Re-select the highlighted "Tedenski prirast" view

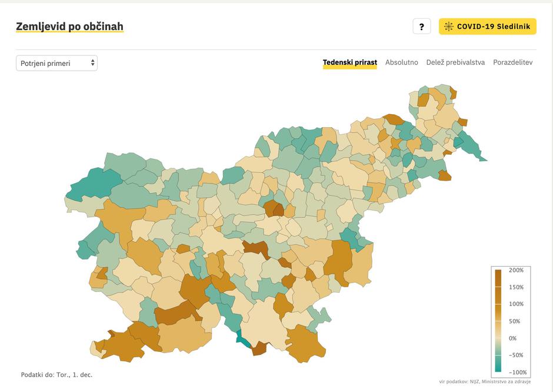point(349,61)
